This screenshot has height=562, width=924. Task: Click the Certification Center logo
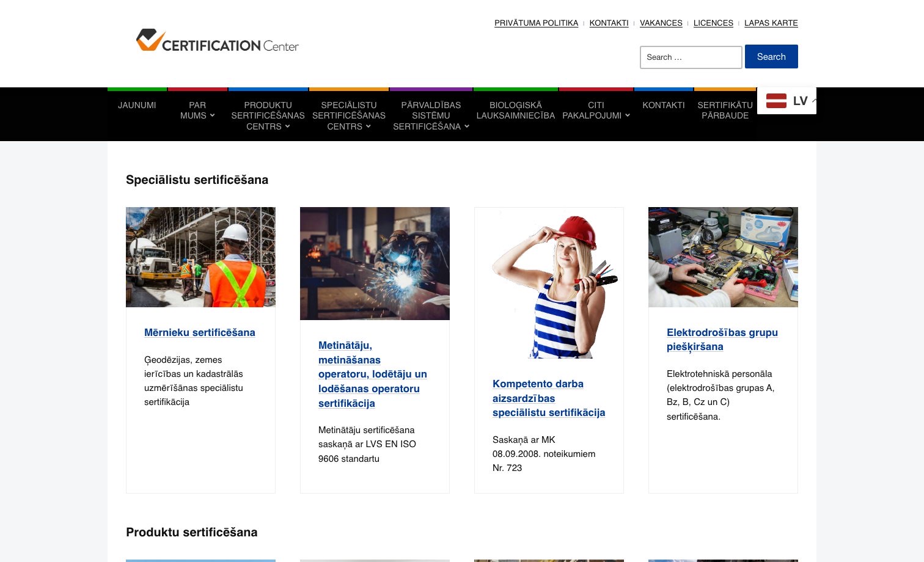coord(217,40)
